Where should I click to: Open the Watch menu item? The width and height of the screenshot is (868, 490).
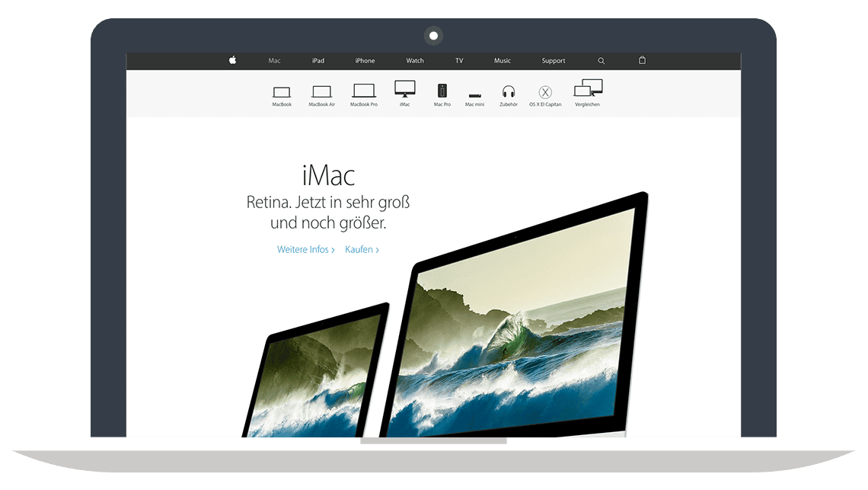pos(415,61)
